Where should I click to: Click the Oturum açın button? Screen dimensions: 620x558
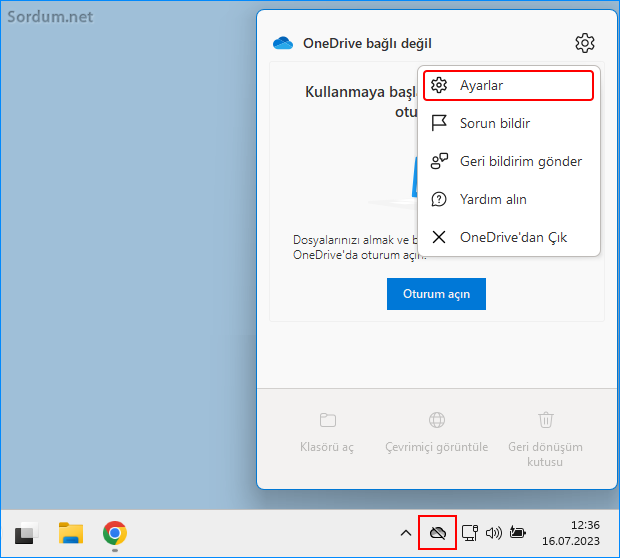(x=436, y=294)
